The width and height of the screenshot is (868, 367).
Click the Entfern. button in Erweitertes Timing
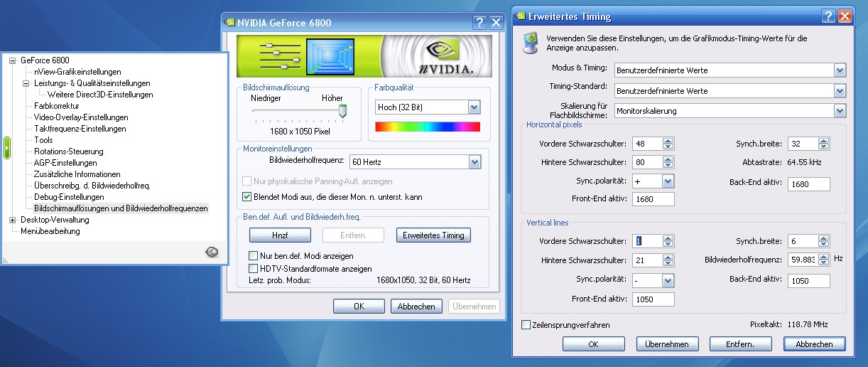click(x=740, y=344)
